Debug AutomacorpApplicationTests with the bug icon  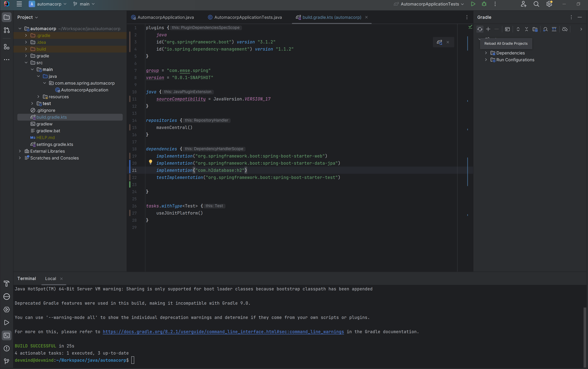click(x=484, y=4)
